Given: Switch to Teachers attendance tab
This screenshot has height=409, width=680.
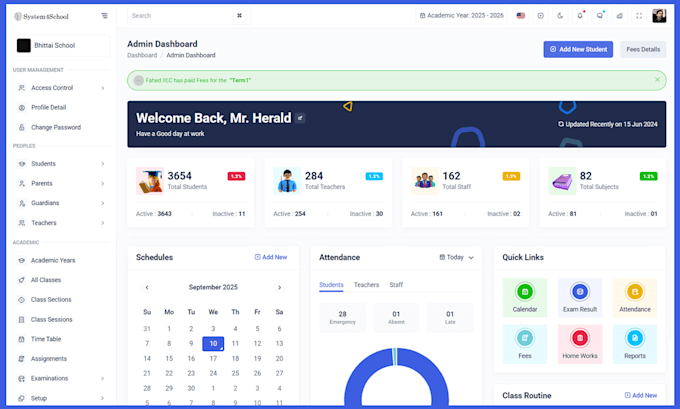Looking at the screenshot, I should (366, 285).
